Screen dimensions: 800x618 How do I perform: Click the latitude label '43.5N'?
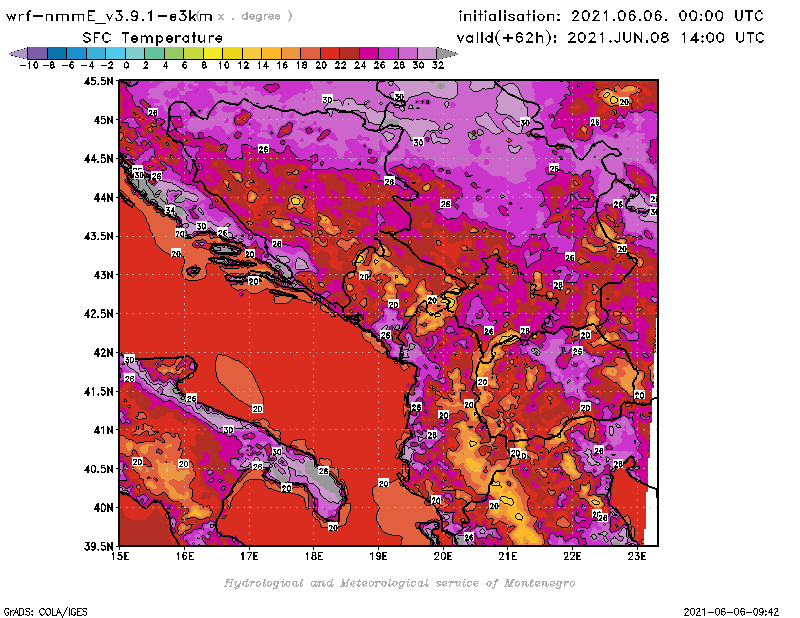coord(98,236)
